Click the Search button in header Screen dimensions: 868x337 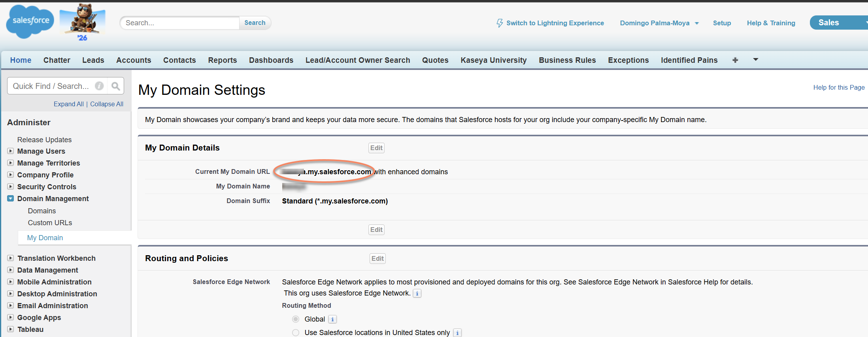[x=255, y=23]
